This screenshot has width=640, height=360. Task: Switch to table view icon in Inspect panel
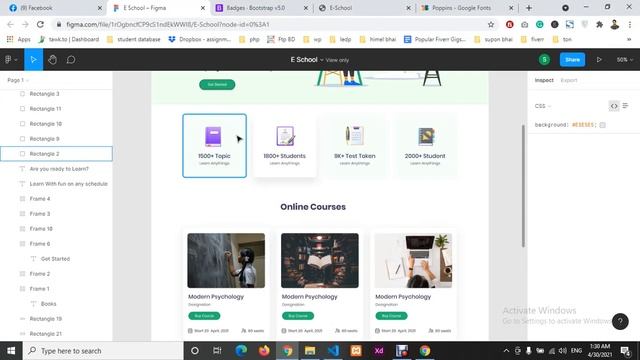625,106
